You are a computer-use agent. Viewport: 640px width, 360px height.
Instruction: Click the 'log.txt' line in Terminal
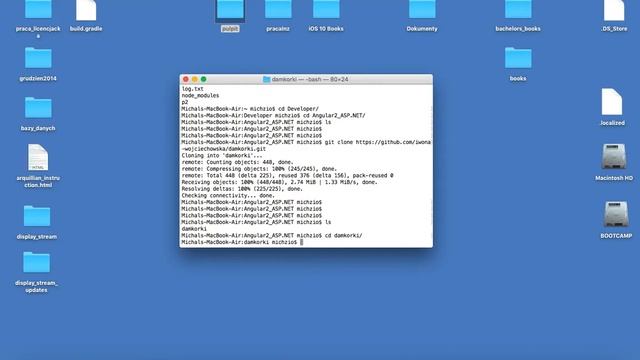point(193,89)
